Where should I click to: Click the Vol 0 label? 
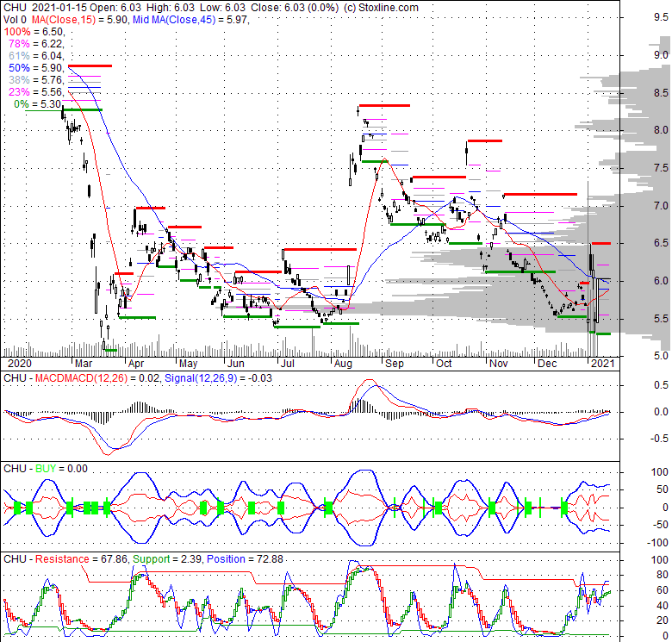pyautogui.click(x=15, y=19)
